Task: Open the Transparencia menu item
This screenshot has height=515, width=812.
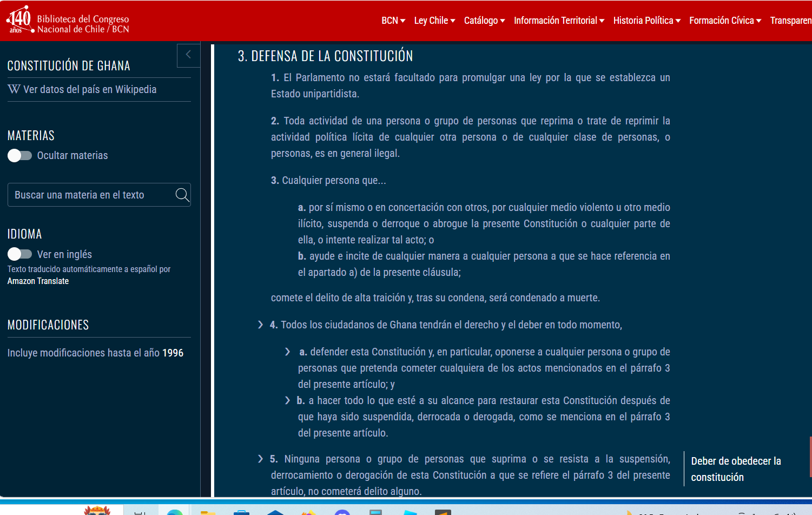Action: click(x=791, y=21)
